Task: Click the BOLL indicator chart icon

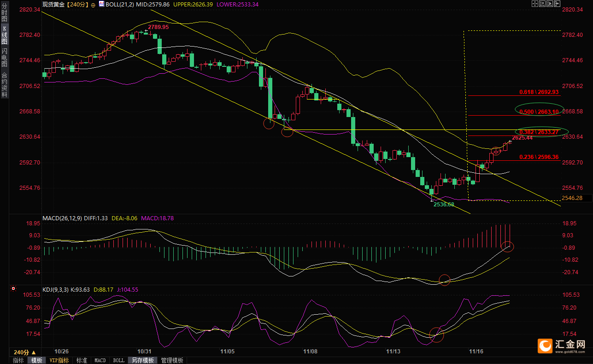Action: tap(101, 4)
